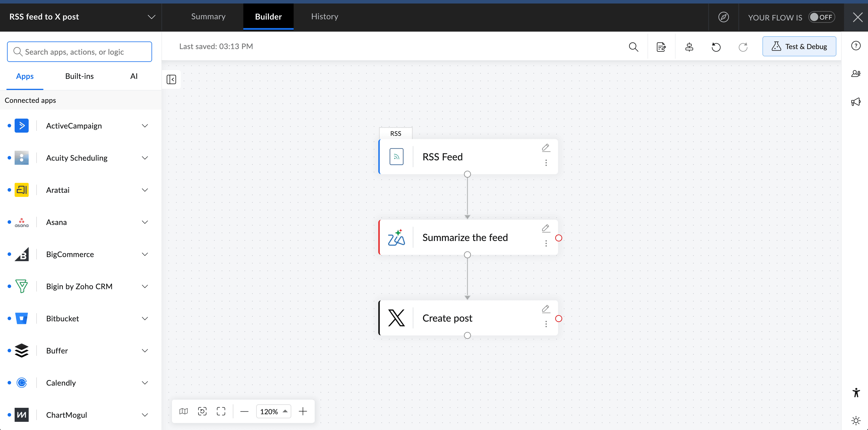Image resolution: width=868 pixels, height=430 pixels.
Task: Edit the RSS Feed node pencil icon
Action: tap(546, 148)
